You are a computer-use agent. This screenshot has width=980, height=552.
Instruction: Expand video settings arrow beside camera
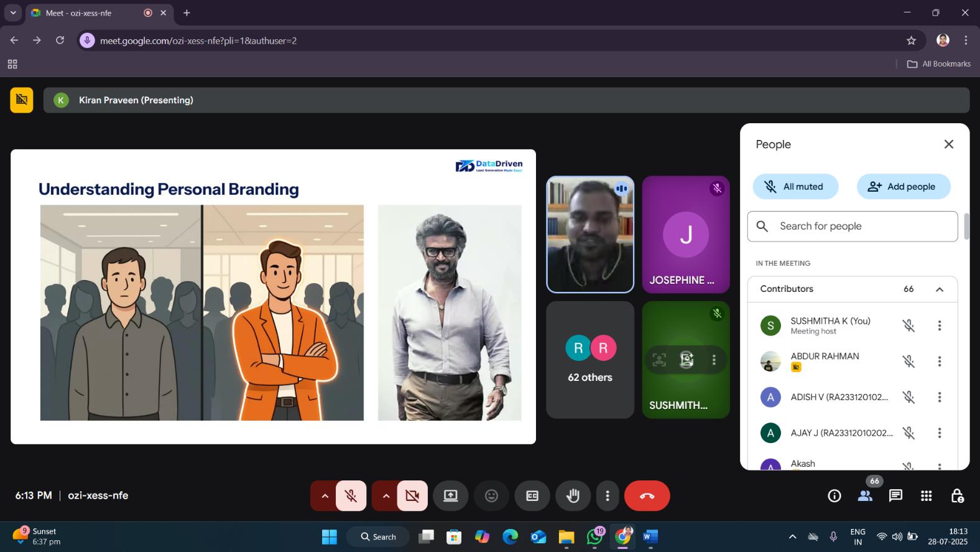click(x=386, y=496)
